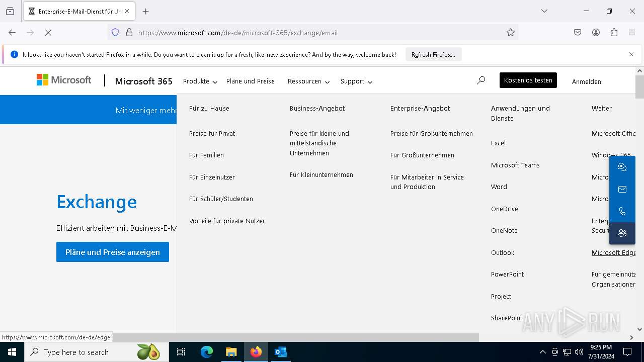Choose PowerPoint from the apps list
This screenshot has width=644, height=362.
tap(508, 275)
